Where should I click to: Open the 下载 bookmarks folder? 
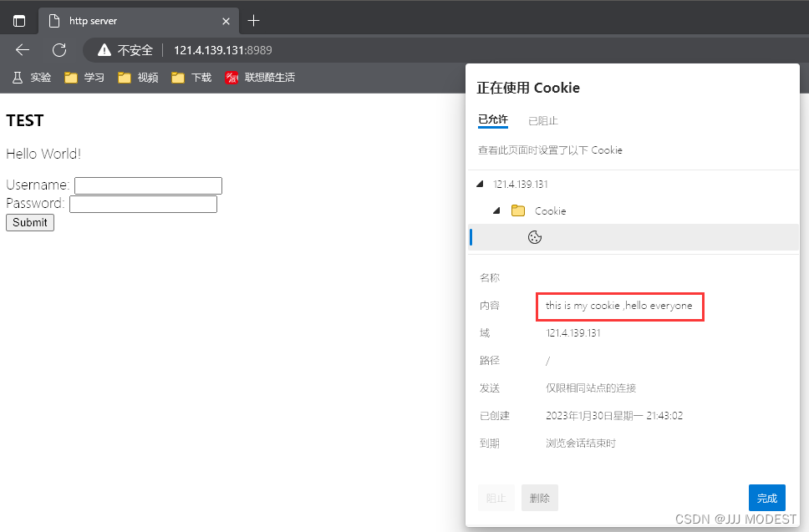point(191,78)
